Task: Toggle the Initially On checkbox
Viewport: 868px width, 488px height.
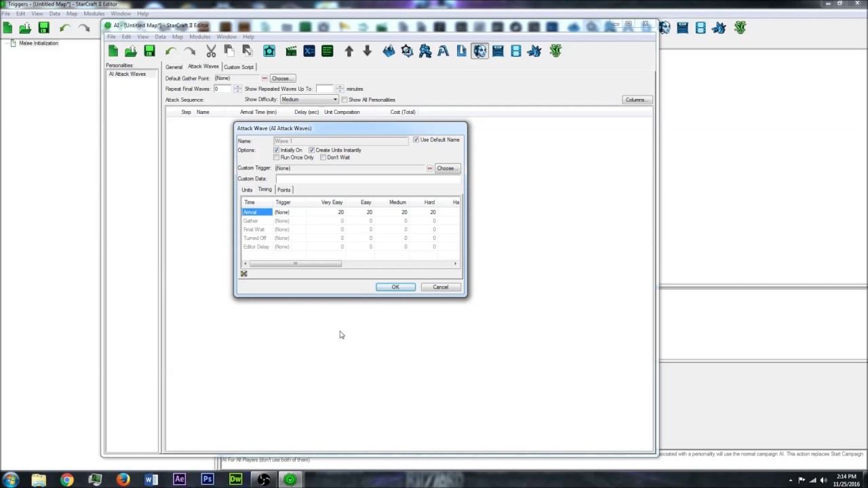Action: (x=277, y=150)
